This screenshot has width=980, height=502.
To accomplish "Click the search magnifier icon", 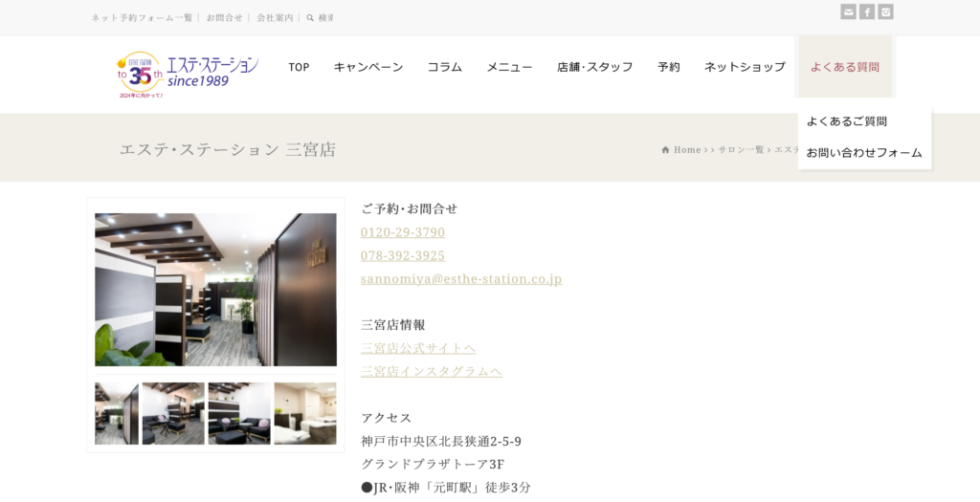I will (310, 18).
